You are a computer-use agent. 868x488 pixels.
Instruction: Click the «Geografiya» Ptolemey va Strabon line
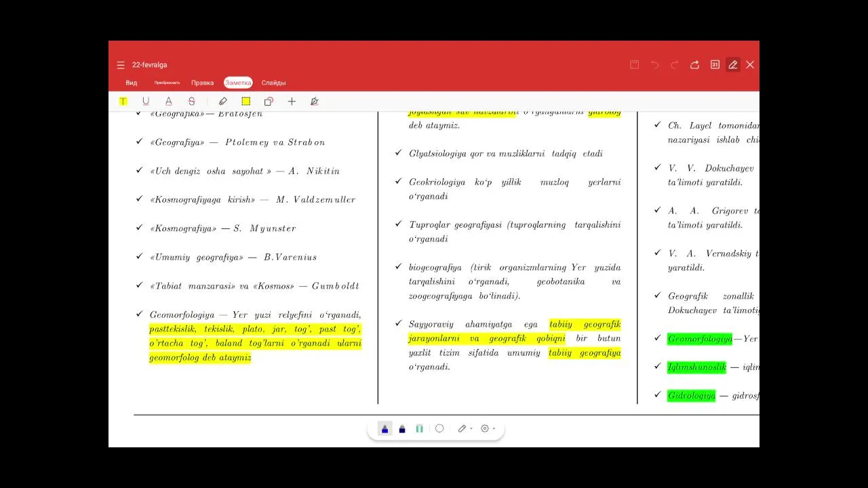pyautogui.click(x=237, y=142)
